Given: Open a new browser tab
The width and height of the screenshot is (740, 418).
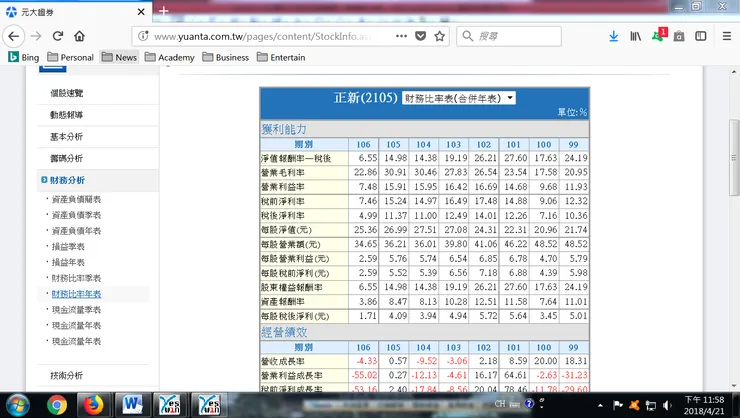Looking at the screenshot, I should 164,10.
